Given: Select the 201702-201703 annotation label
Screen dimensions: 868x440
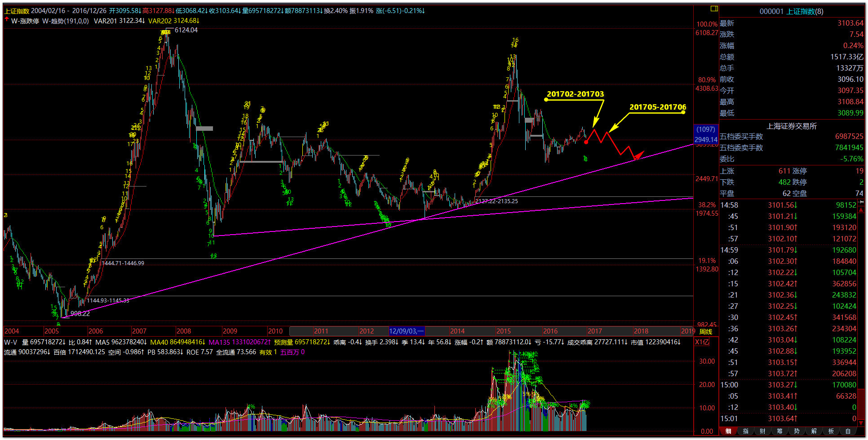Looking at the screenshot, I should 575,94.
